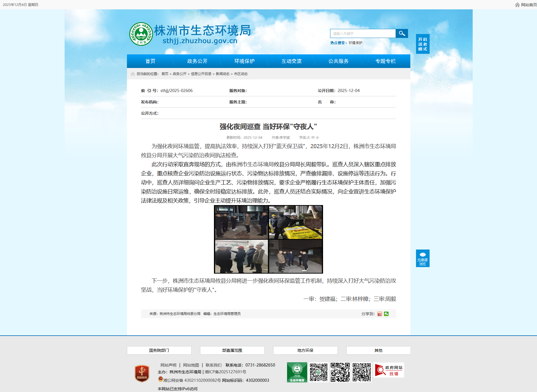Open the 政务公开 navigation menu
The width and height of the screenshot is (537, 392).
coord(197,61)
